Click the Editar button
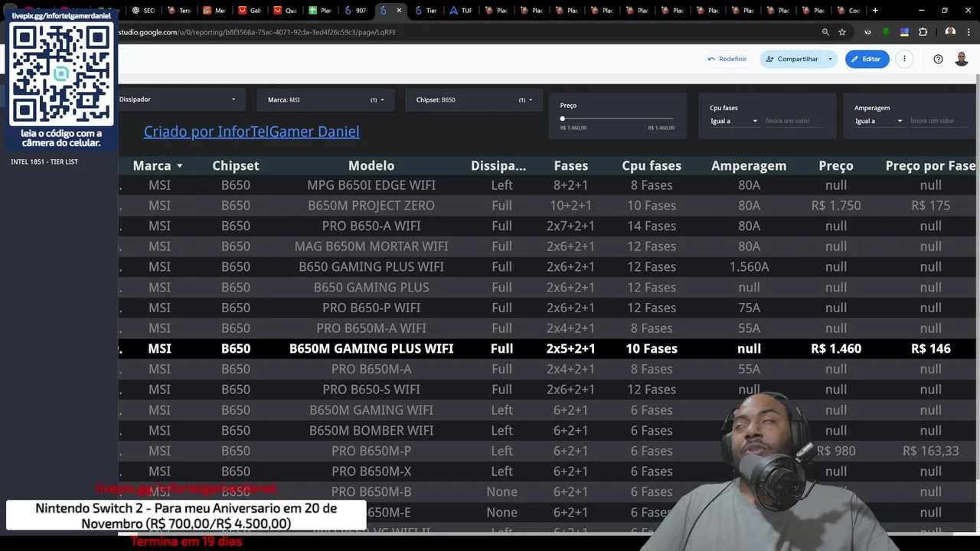The image size is (980, 551). click(867, 59)
